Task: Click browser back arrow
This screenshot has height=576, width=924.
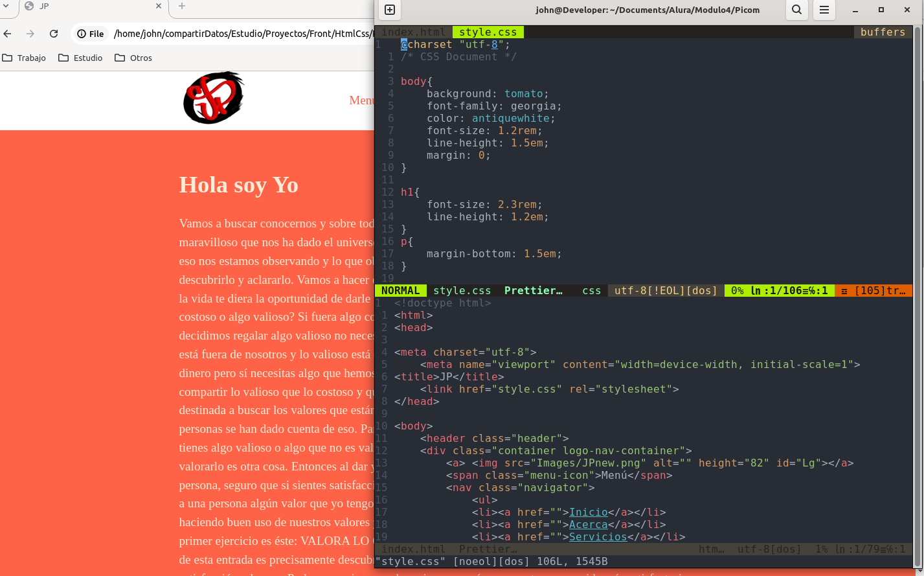Action: click(x=8, y=34)
